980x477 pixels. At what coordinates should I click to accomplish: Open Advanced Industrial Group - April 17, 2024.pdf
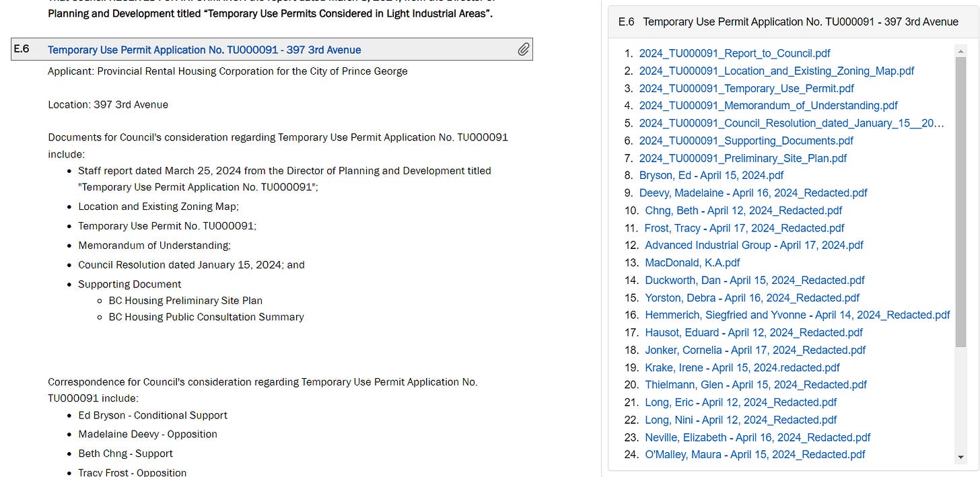(x=754, y=246)
